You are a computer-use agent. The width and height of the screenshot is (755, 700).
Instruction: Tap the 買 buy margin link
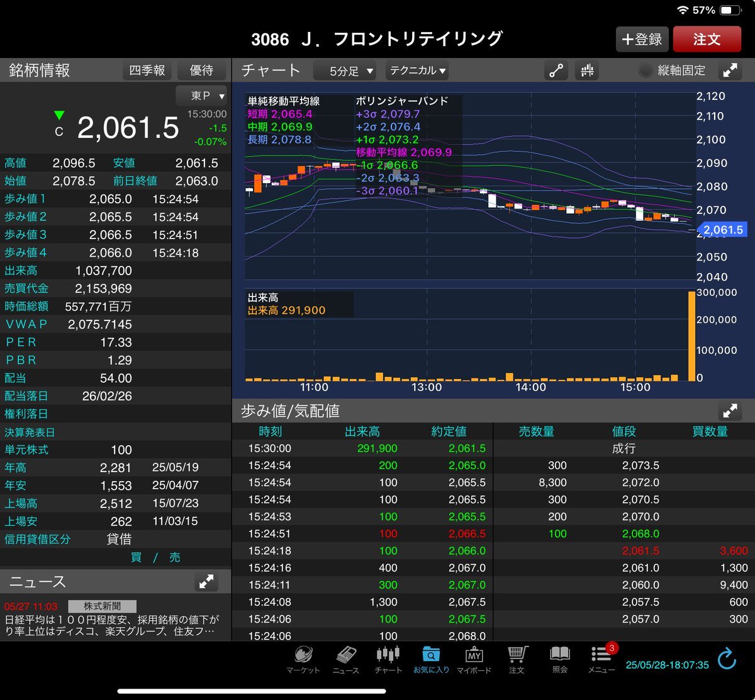click(136, 557)
